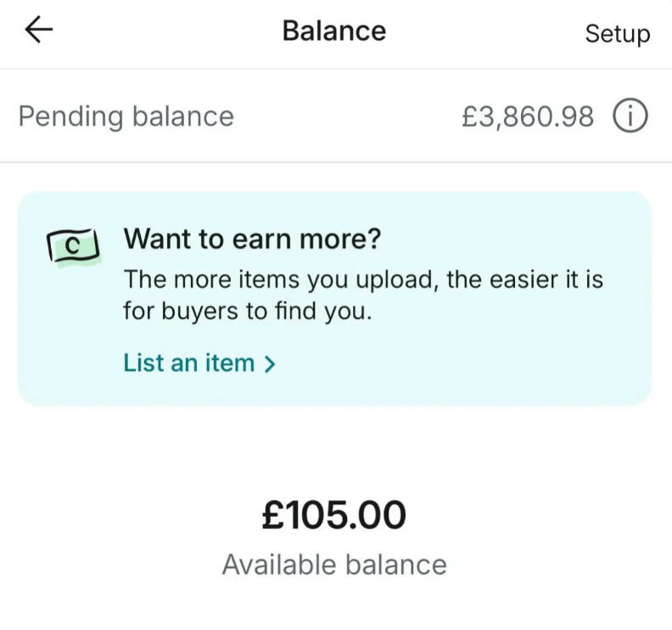
Task: Click the Available balance label
Action: [334, 565]
